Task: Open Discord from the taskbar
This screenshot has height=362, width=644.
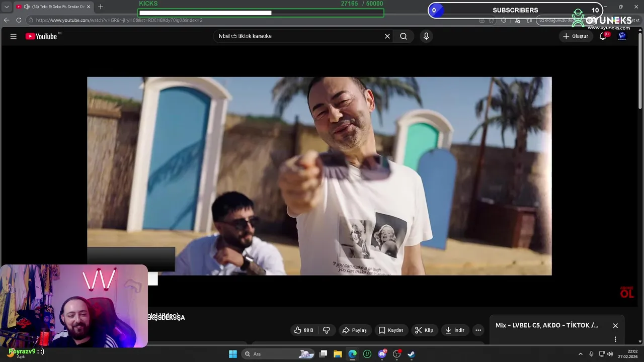Action: point(382,354)
